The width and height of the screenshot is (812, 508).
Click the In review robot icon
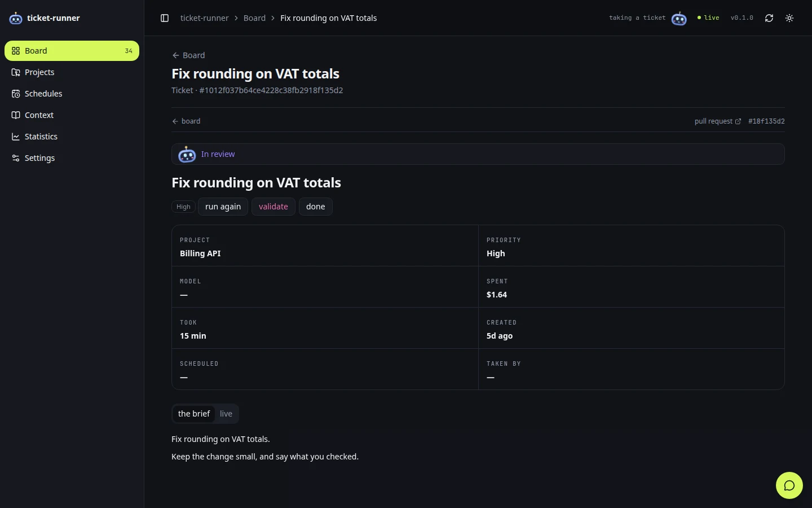pos(187,154)
